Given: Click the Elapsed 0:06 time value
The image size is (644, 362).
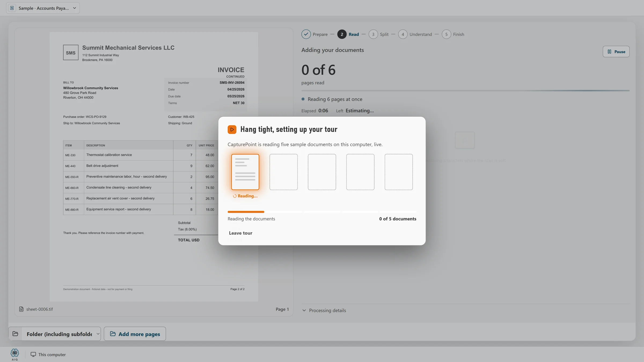Looking at the screenshot, I should [323, 110].
